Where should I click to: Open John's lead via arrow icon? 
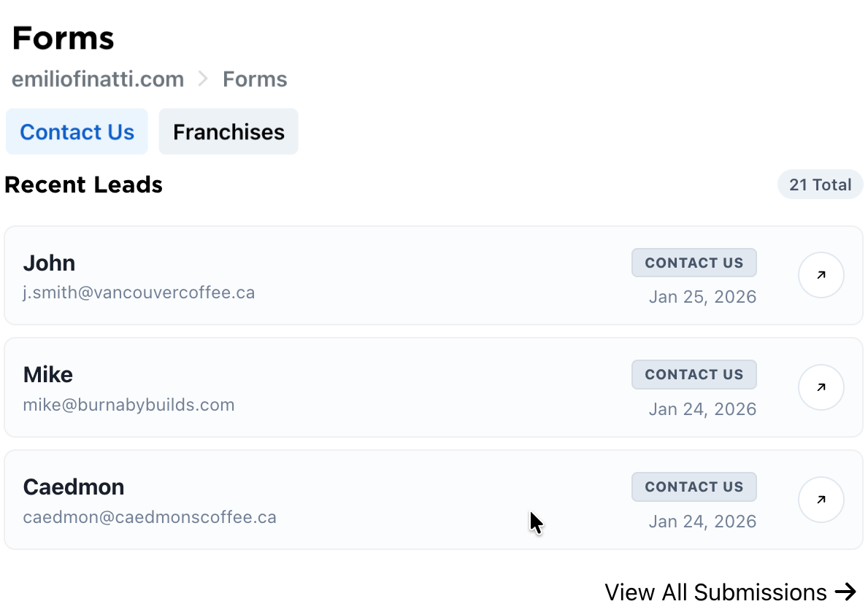(x=821, y=275)
